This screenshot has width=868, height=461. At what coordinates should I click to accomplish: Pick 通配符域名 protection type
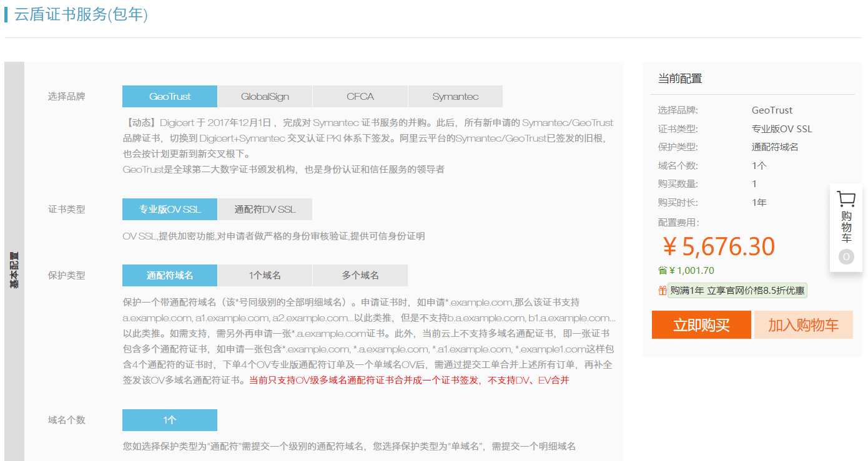(x=170, y=275)
